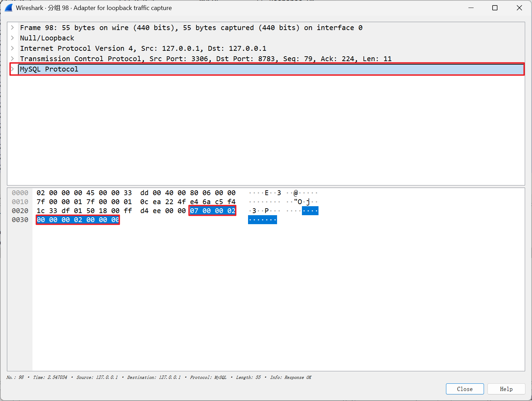Click status text Info: Response OK

291,378
